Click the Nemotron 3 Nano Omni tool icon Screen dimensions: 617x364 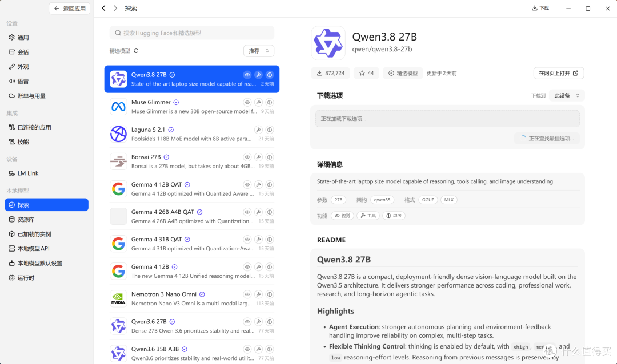coord(259,294)
